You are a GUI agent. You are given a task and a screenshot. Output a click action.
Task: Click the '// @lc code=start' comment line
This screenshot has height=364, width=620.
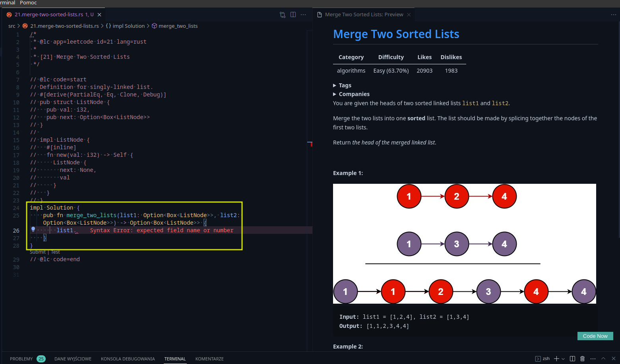58,79
